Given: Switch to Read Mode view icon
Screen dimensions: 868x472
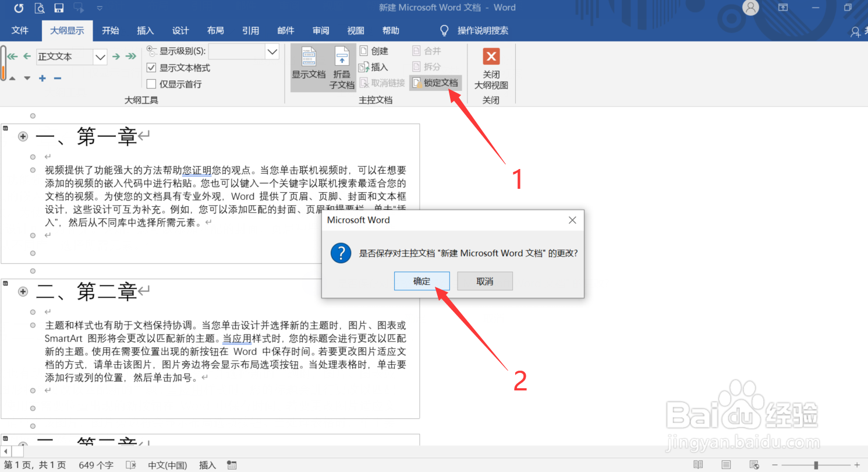Looking at the screenshot, I should pyautogui.click(x=698, y=465).
